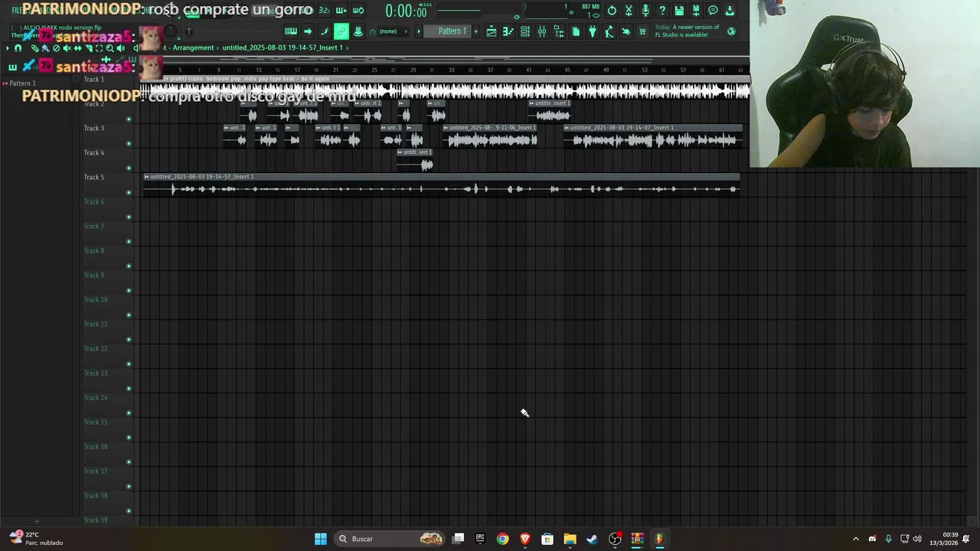Mute Track 10 with green dot

tap(129, 315)
